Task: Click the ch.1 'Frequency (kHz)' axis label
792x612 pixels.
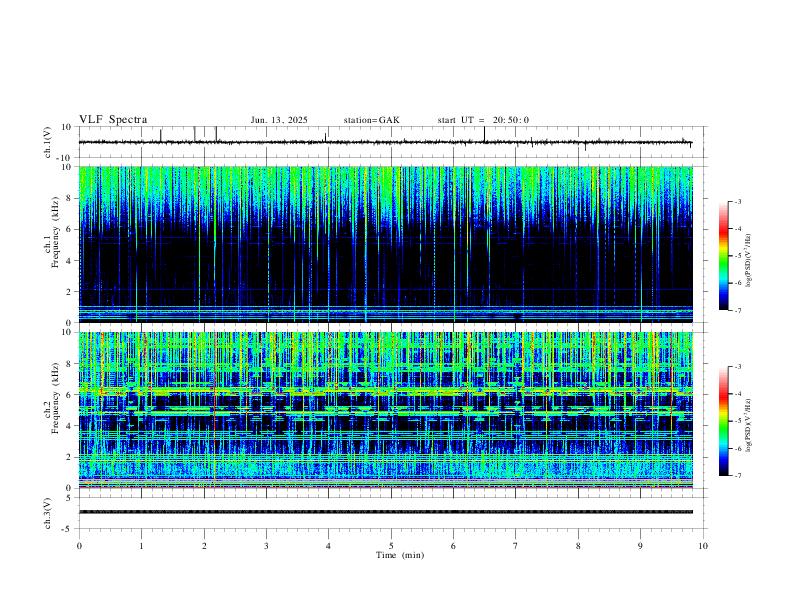Action: pyautogui.click(x=55, y=232)
